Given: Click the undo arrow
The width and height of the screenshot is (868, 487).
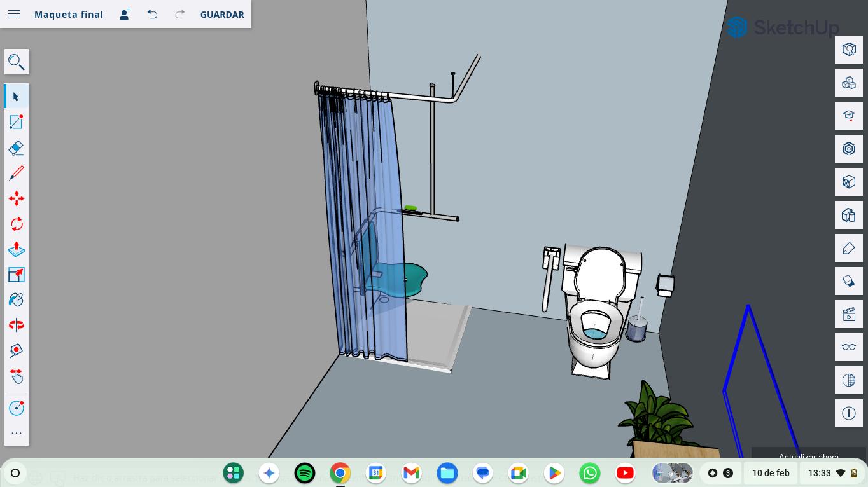Looking at the screenshot, I should 152,14.
